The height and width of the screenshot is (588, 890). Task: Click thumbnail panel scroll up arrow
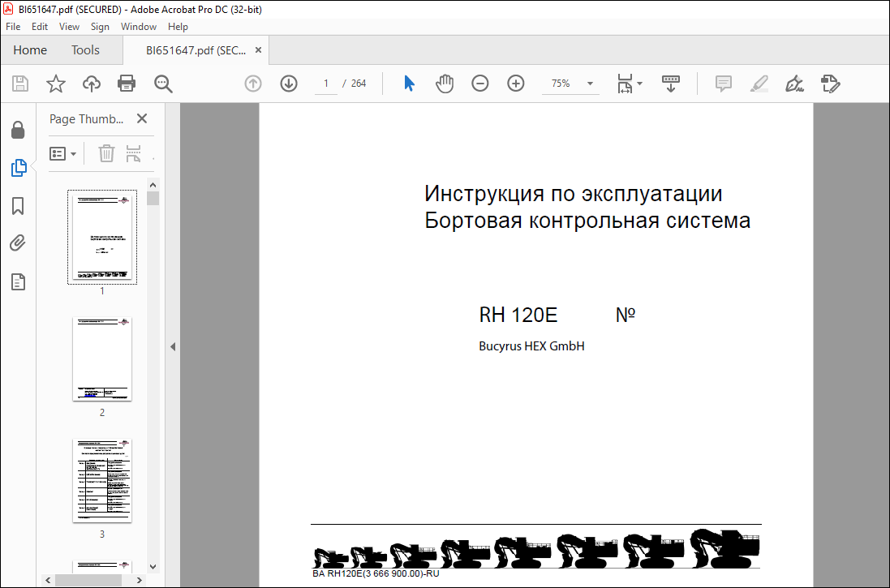click(153, 184)
